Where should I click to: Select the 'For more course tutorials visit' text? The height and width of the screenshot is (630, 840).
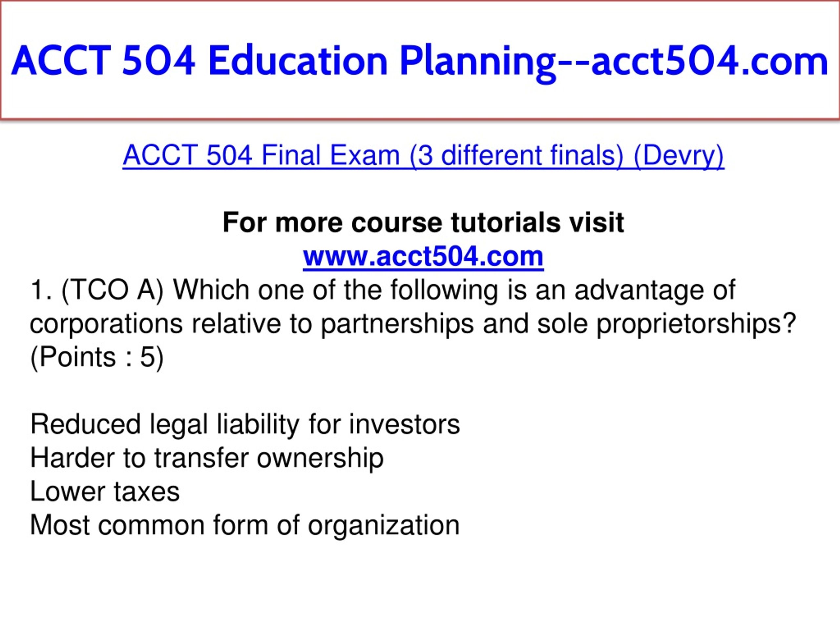(x=423, y=222)
